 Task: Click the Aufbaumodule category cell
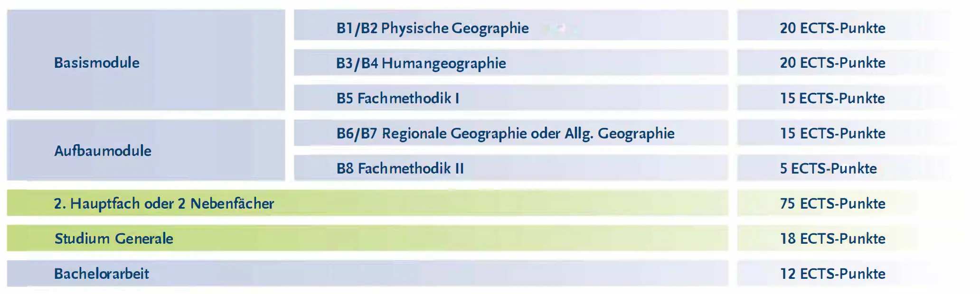[103, 151]
